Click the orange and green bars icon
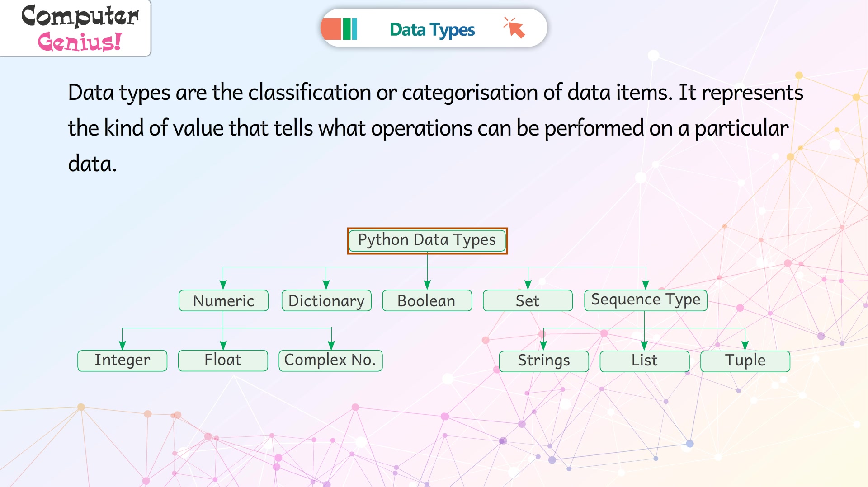 [340, 29]
